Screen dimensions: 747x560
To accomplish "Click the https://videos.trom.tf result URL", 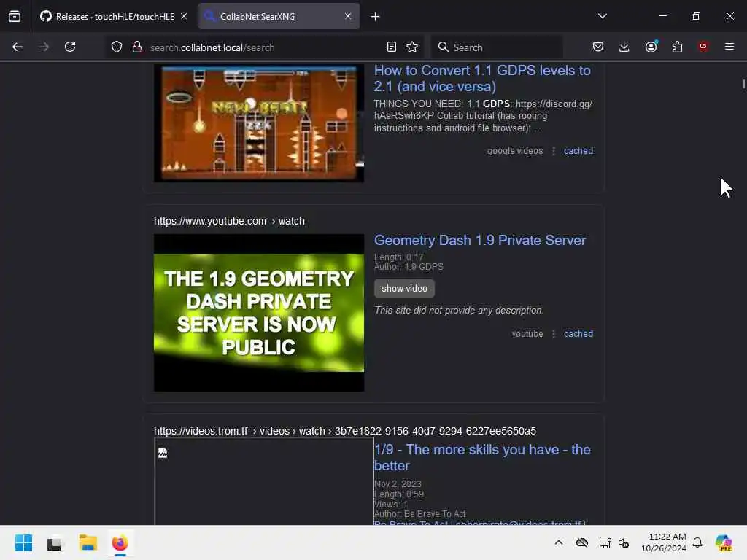I will pyautogui.click(x=345, y=431).
